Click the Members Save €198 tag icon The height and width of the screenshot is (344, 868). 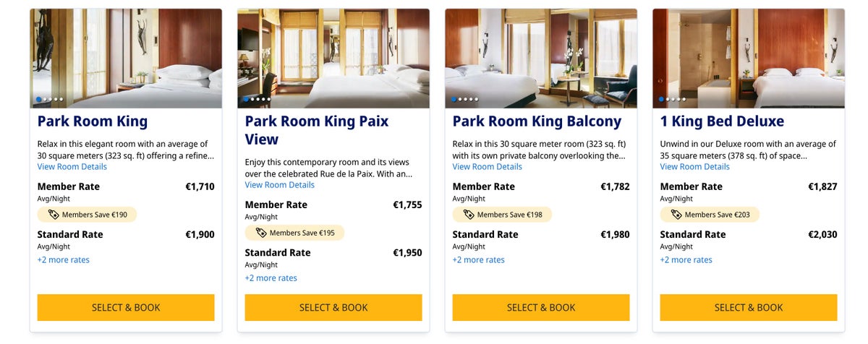click(469, 215)
